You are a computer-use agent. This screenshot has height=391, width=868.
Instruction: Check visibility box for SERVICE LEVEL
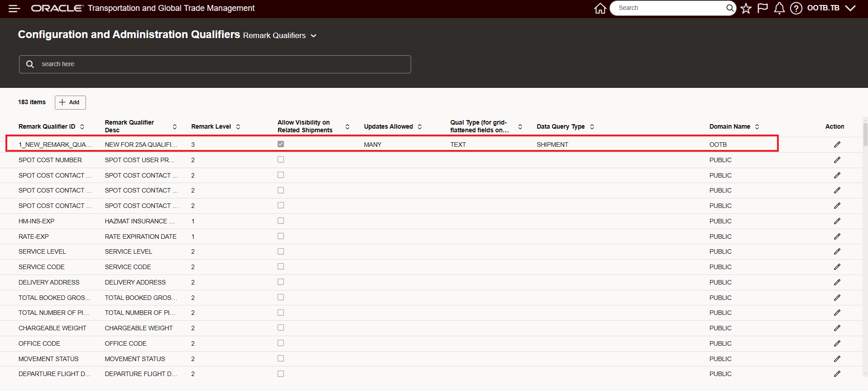click(281, 251)
